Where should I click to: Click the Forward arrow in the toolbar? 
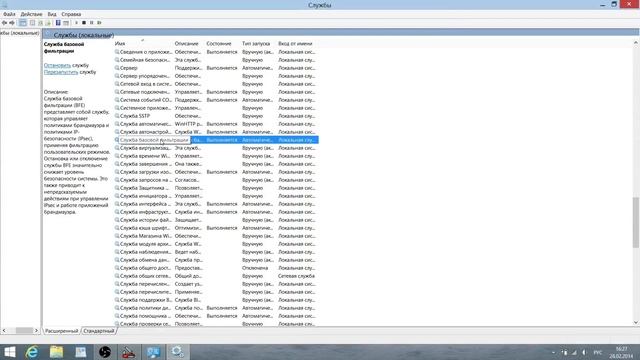[x=12, y=23]
